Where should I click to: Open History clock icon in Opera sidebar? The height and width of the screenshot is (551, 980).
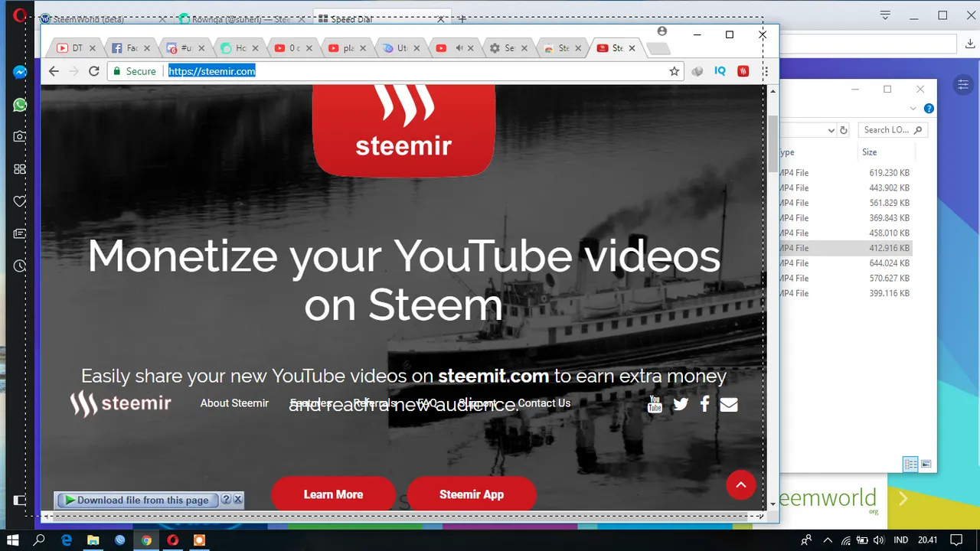coord(20,266)
